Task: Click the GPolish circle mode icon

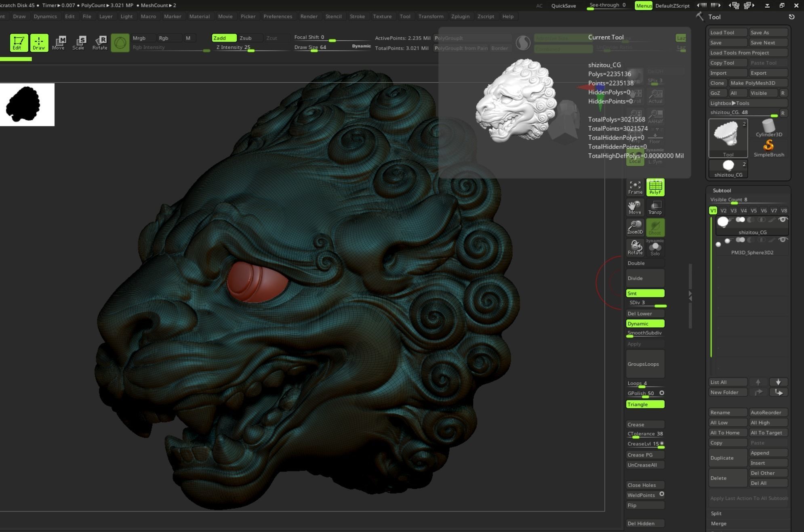Action: click(662, 393)
